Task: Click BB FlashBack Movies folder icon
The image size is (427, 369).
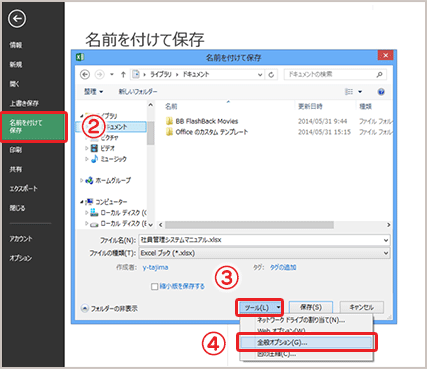Action: (x=169, y=121)
